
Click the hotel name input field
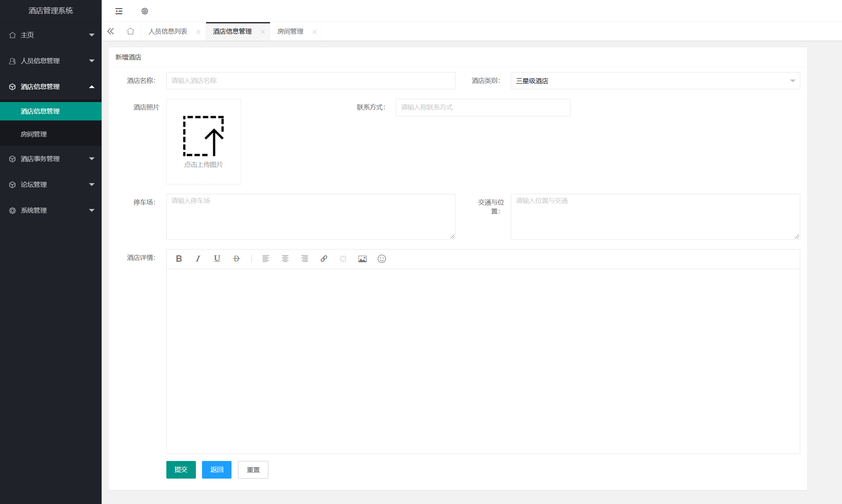tap(310, 81)
